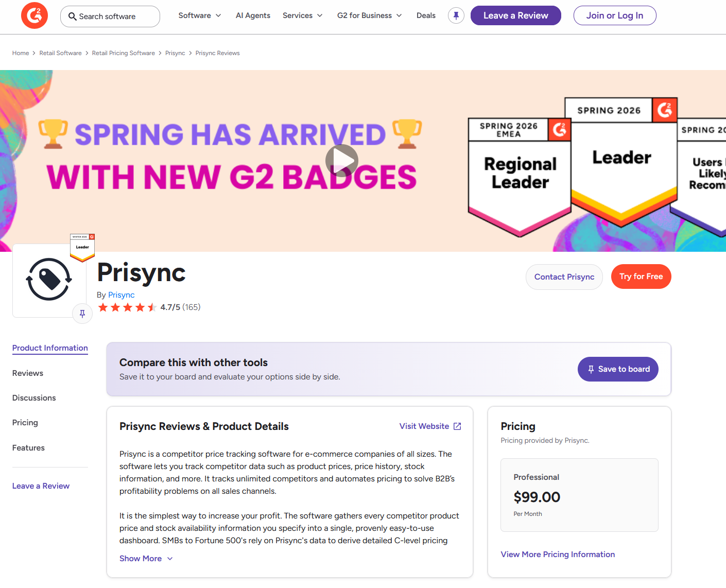Open the Software dropdown menu

coord(200,15)
